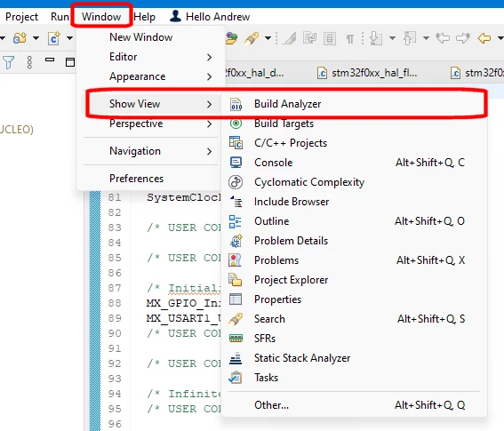Select Outline from Show View list
Screen dimensions: 504x431
coord(354,221)
